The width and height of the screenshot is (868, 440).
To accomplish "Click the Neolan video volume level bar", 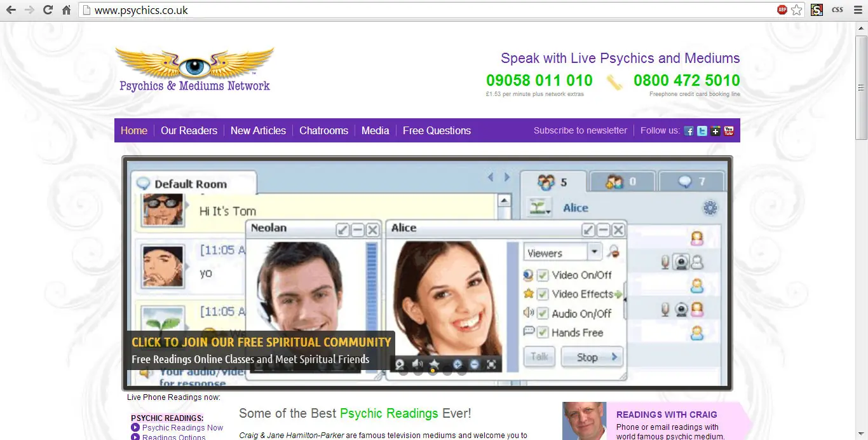I will coord(372,305).
